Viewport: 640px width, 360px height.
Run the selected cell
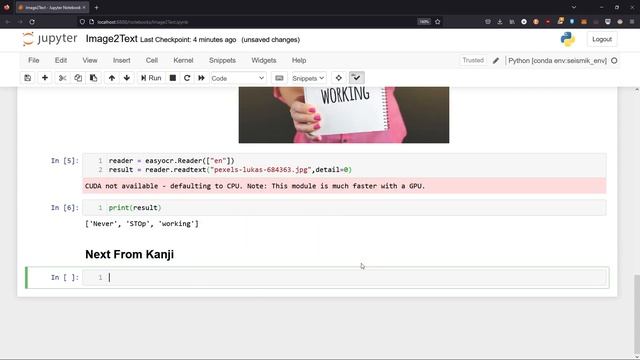(x=151, y=78)
